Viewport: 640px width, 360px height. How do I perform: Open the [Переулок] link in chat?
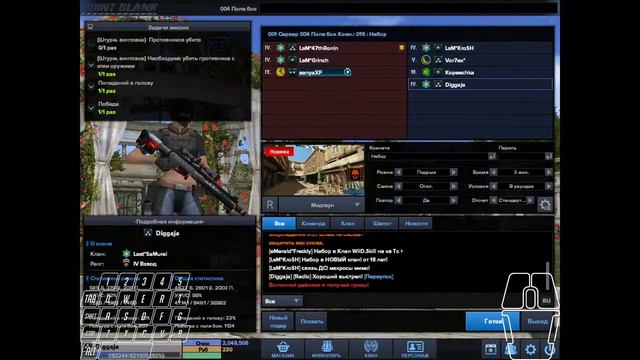coord(378,276)
